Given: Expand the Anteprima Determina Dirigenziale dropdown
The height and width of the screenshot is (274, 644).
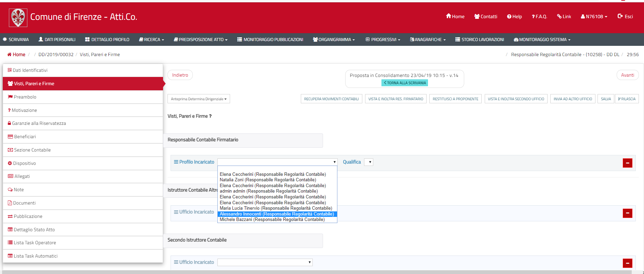Looking at the screenshot, I should tap(199, 99).
